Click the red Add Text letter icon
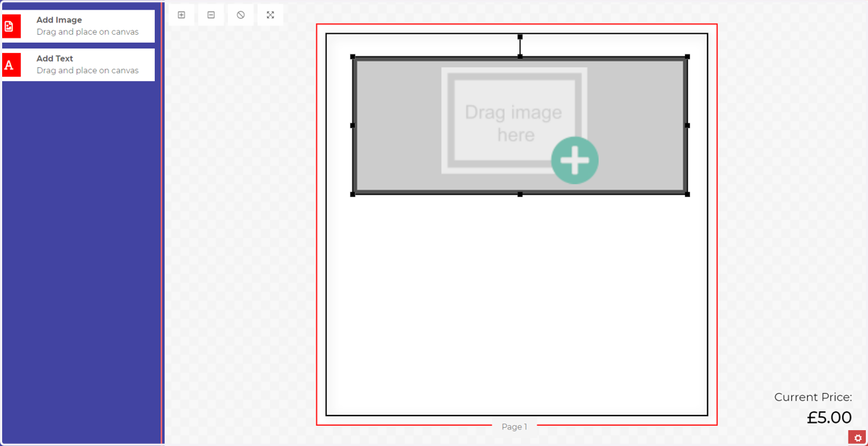The height and width of the screenshot is (446, 868). point(11,64)
